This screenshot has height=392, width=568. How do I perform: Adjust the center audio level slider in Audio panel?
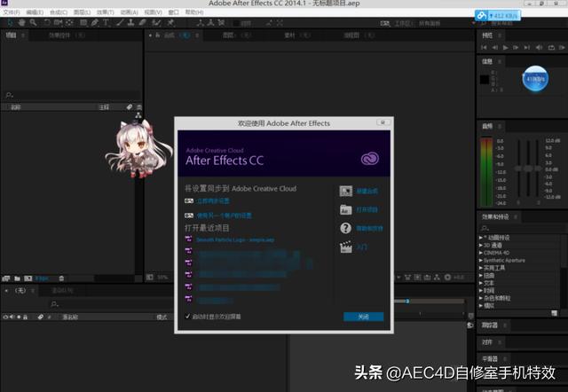tap(528, 169)
